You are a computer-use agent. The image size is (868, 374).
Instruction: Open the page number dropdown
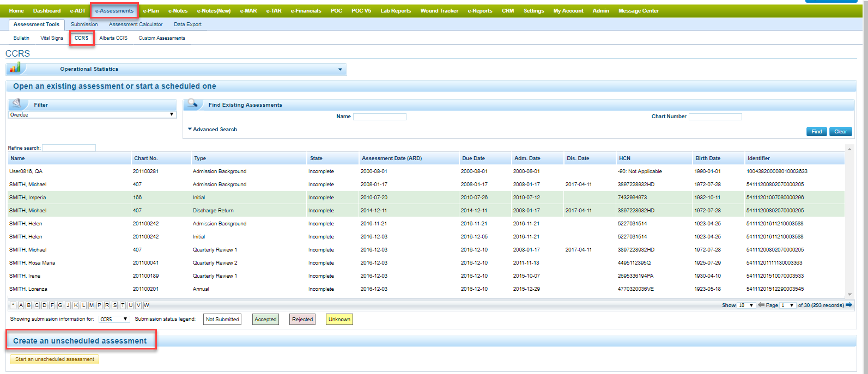click(x=787, y=305)
